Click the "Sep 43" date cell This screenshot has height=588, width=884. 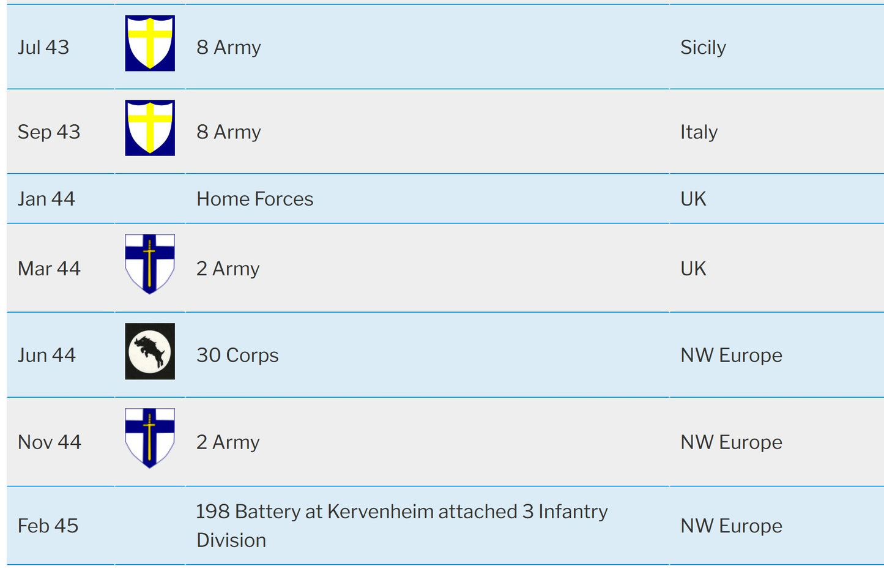pyautogui.click(x=49, y=132)
